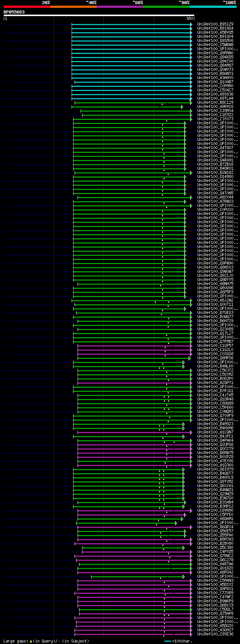Screen dimensions: 240x644
Task: Select the label UniRef100_B6H729
Action: 215,321
